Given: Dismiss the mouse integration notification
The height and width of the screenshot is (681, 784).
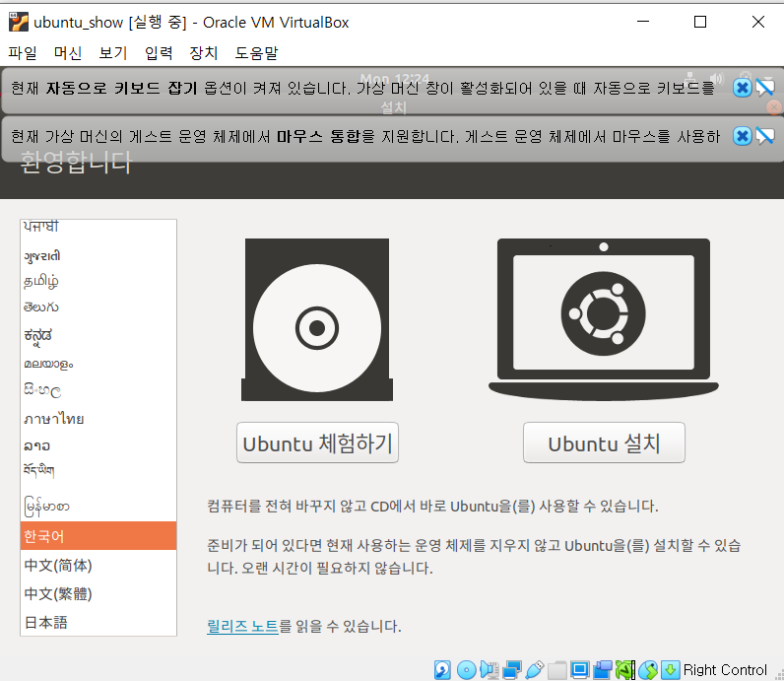Looking at the screenshot, I should click(x=742, y=136).
